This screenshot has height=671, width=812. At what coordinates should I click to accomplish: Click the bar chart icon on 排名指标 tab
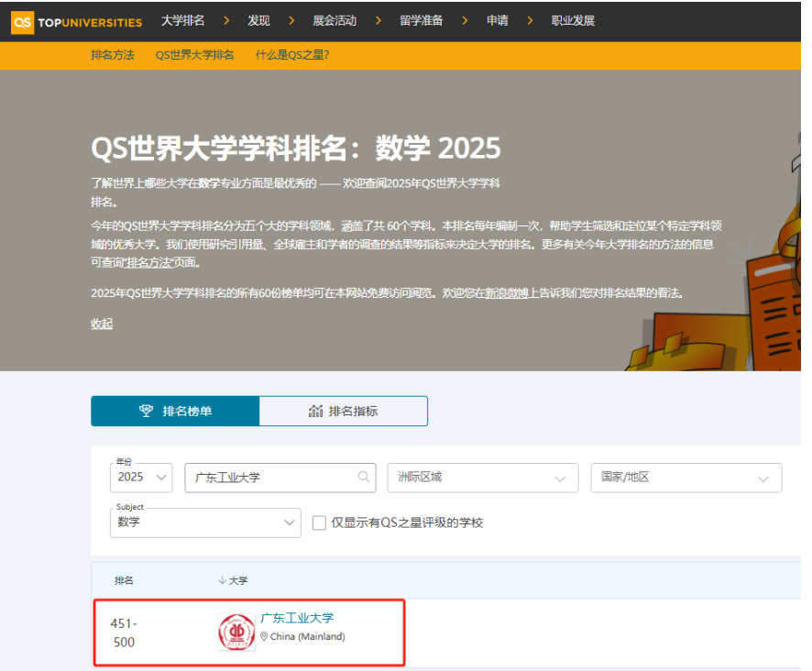click(315, 411)
